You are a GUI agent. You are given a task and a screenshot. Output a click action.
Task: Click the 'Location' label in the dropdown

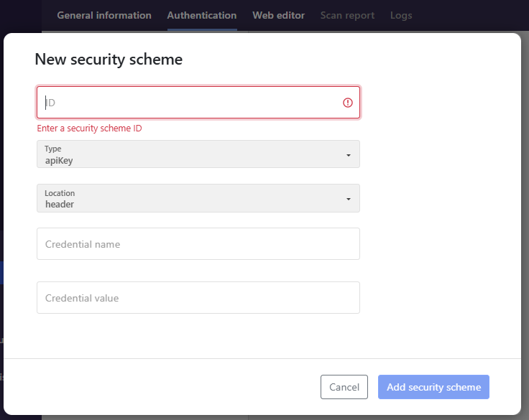click(x=60, y=193)
